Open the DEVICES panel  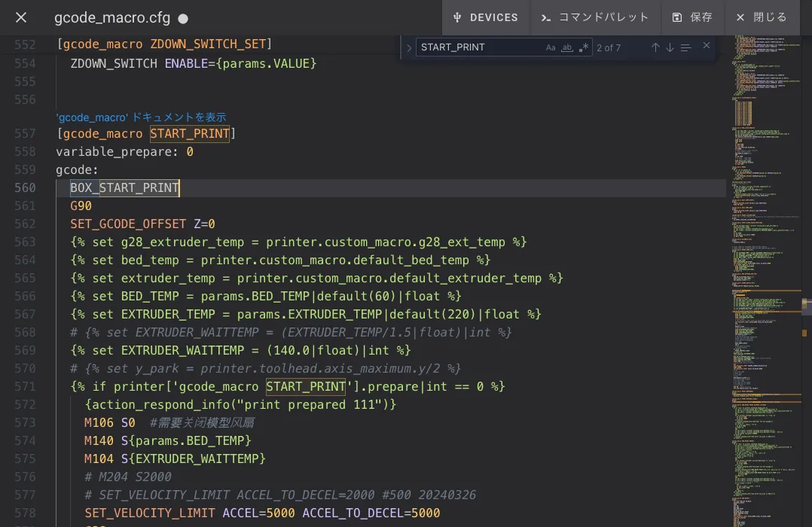(x=486, y=17)
